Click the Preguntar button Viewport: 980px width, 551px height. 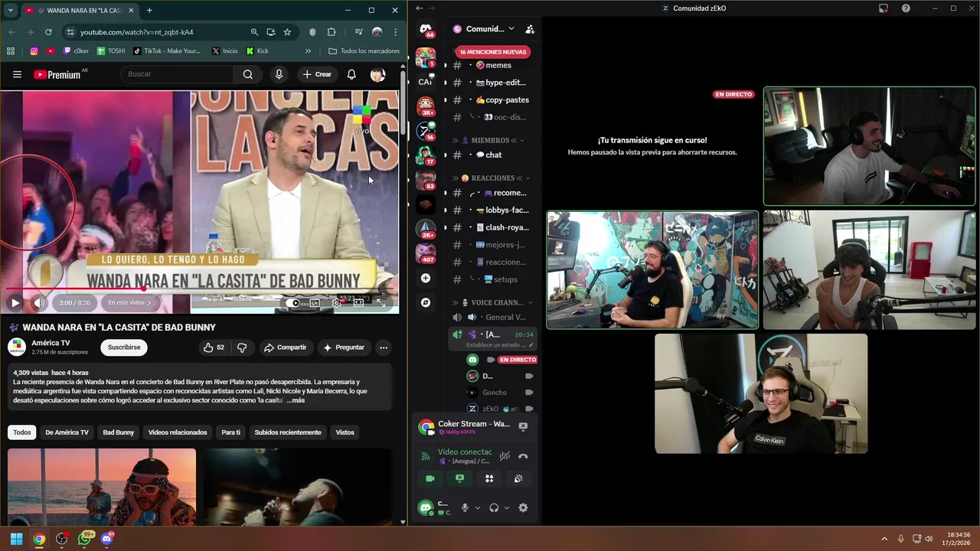pos(344,347)
